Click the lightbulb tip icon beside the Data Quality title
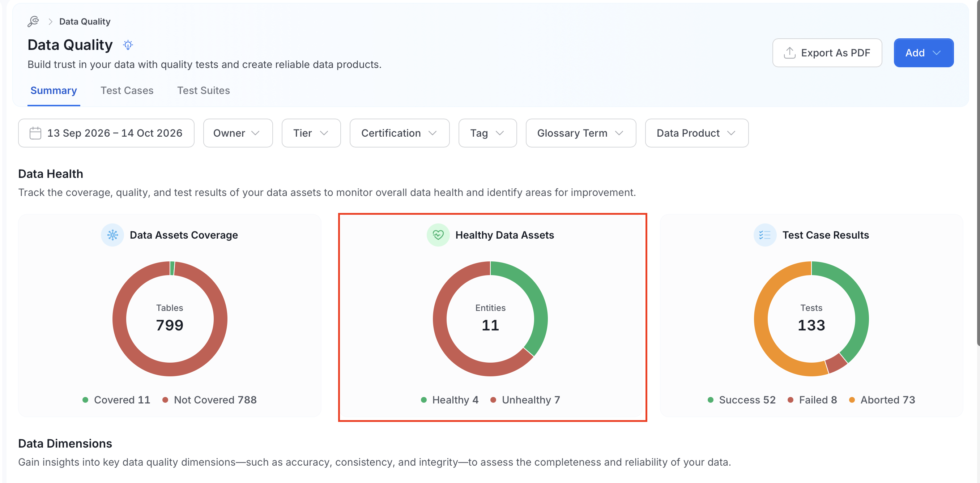The width and height of the screenshot is (980, 483). point(128,45)
